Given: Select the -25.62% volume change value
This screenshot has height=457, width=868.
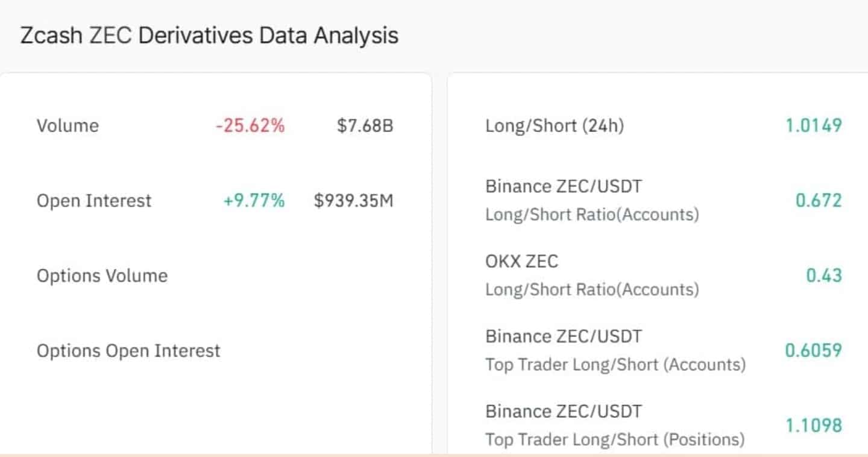Looking at the screenshot, I should coord(250,126).
